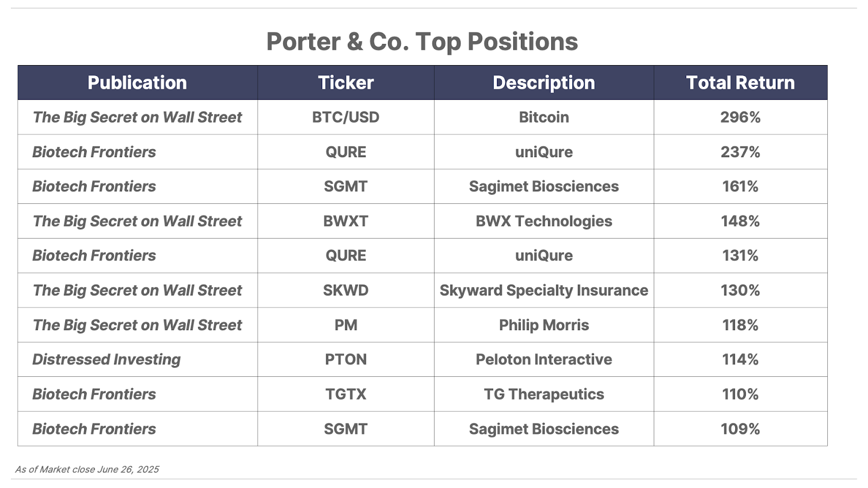Select the BTC/USD ticker cell
The image size is (868, 488).
pos(346,117)
